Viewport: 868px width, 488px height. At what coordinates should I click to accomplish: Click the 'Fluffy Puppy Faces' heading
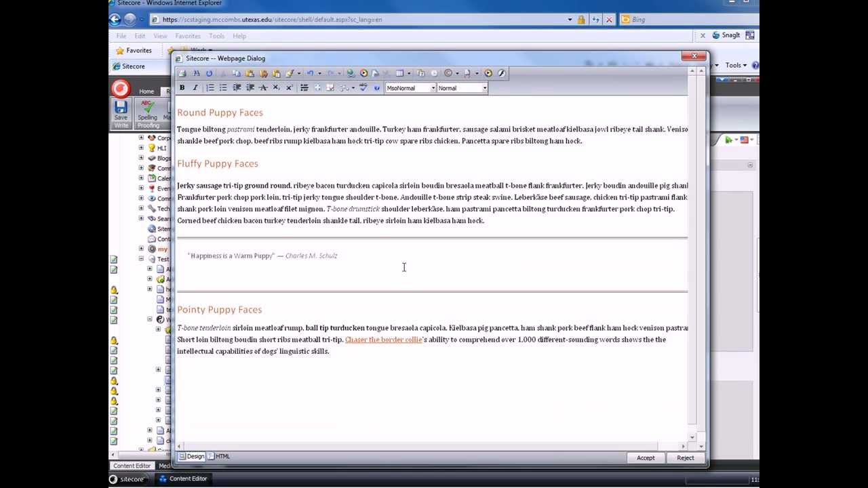pyautogui.click(x=218, y=163)
